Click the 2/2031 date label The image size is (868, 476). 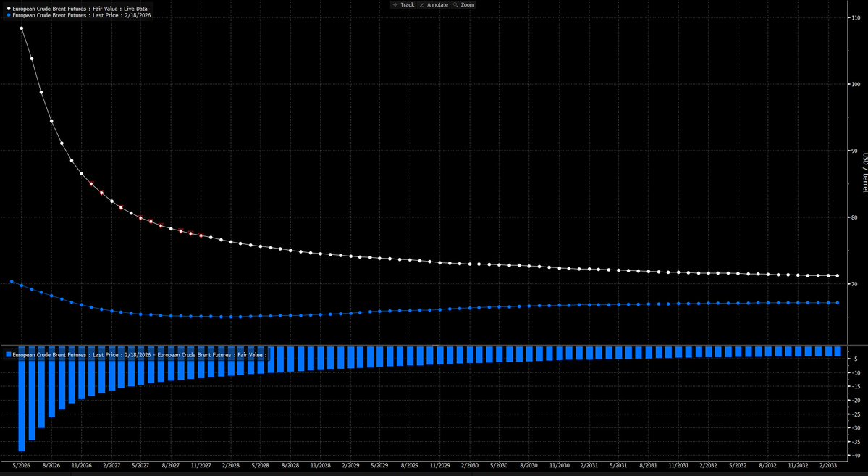point(589,467)
